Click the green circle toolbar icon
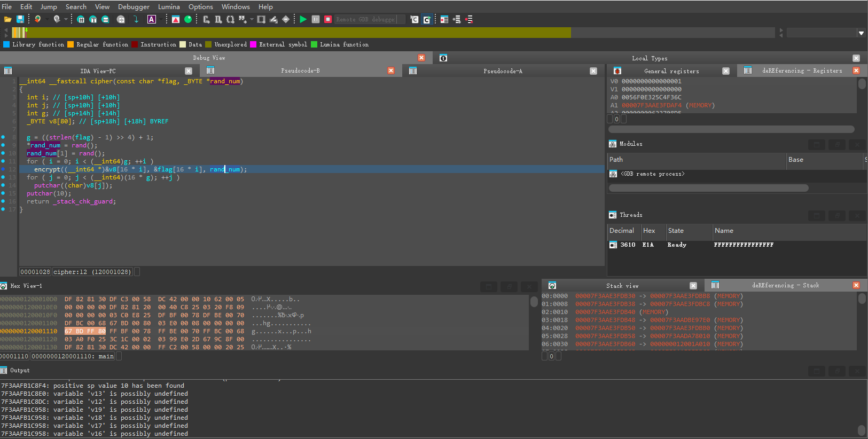Viewport: 868px width, 439px height. (x=188, y=19)
